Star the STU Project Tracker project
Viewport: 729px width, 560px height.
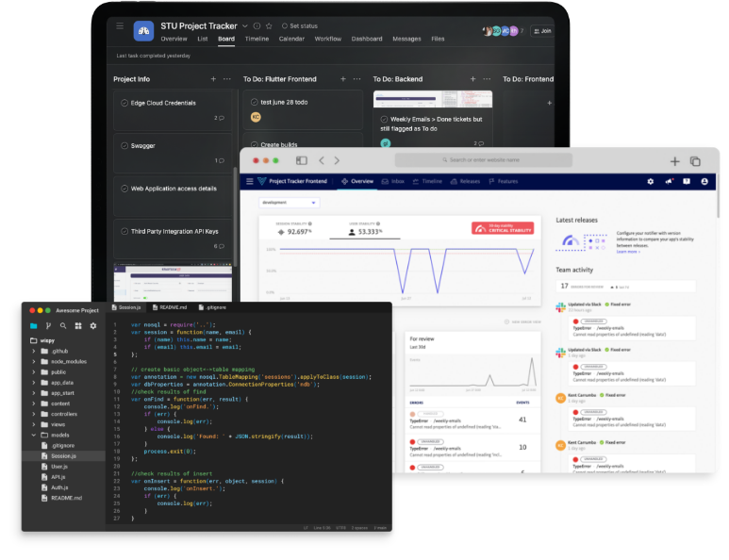(269, 26)
